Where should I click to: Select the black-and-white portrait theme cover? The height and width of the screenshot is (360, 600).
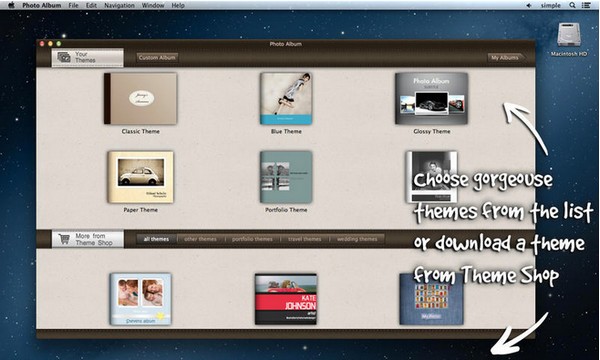tap(431, 177)
